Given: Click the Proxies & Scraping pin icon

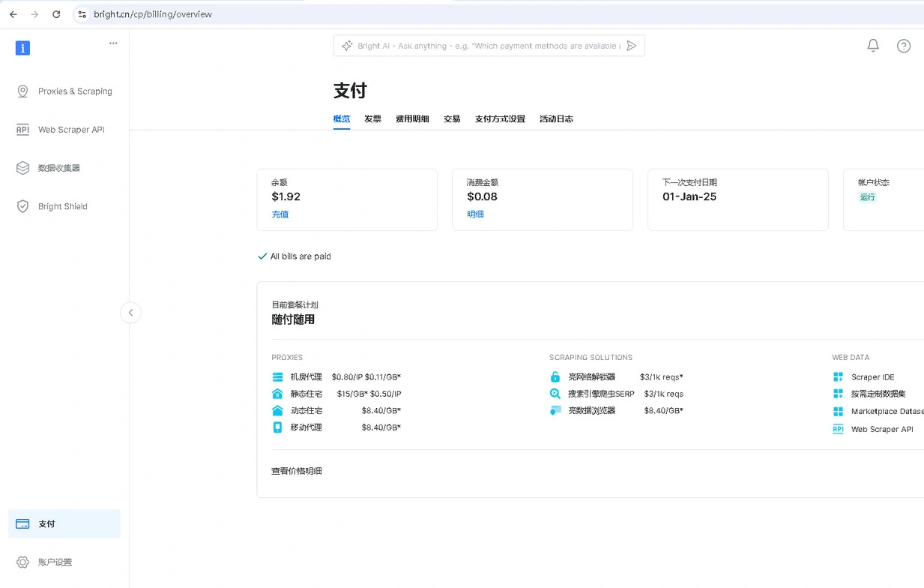Looking at the screenshot, I should (x=22, y=91).
